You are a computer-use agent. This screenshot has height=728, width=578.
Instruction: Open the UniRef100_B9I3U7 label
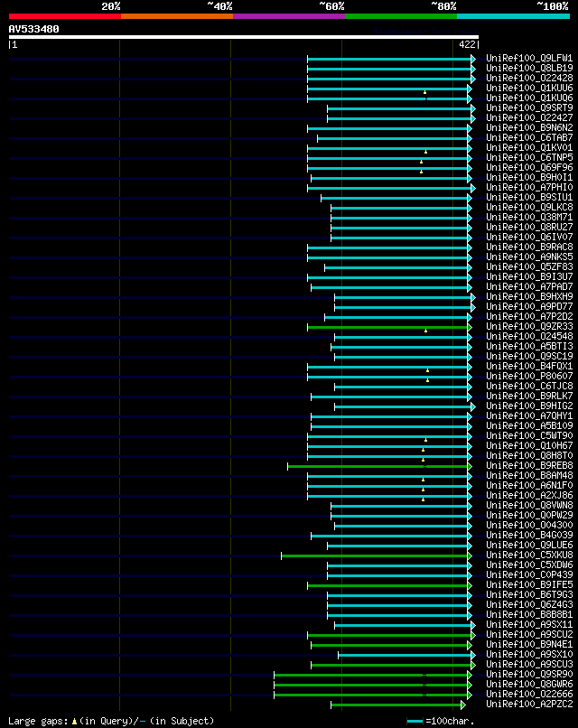point(529,276)
